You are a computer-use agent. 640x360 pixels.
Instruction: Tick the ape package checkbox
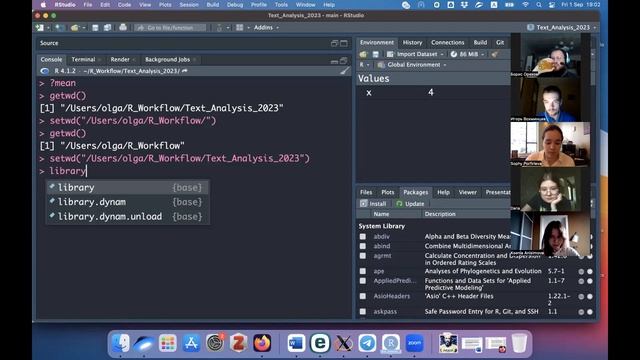[x=362, y=271]
